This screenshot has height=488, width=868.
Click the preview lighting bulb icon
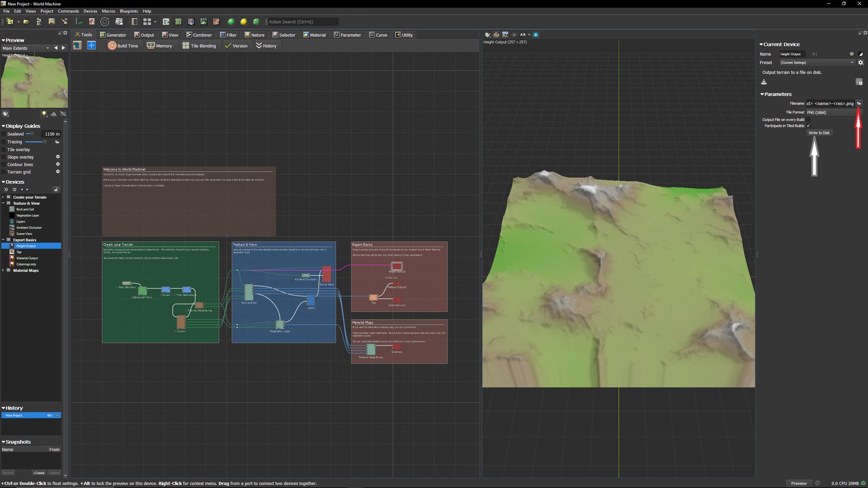tap(44, 114)
